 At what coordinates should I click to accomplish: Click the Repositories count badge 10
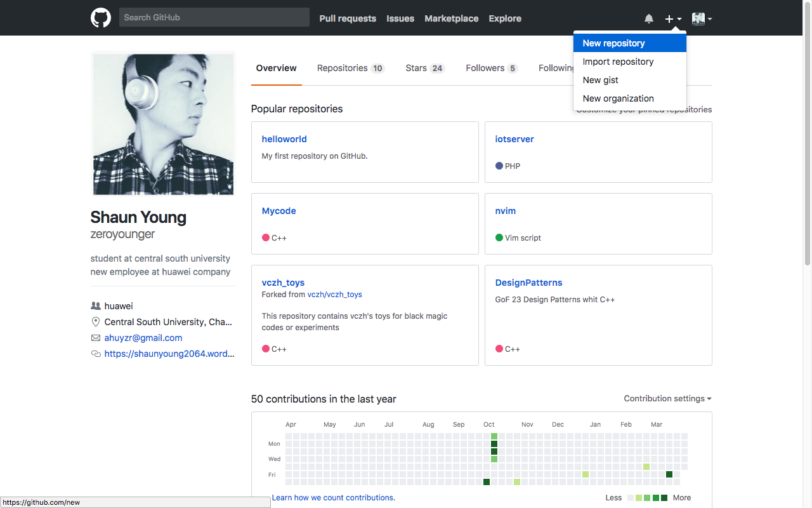coord(378,69)
